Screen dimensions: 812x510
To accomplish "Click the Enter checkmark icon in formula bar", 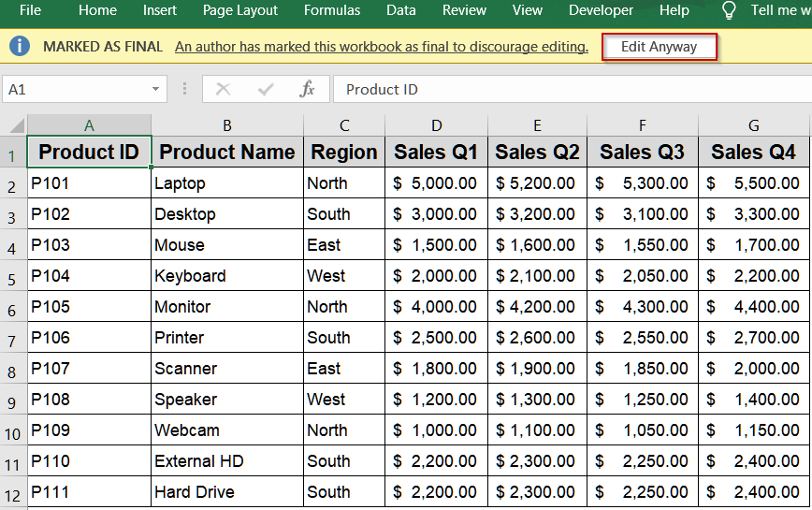I will click(x=266, y=89).
